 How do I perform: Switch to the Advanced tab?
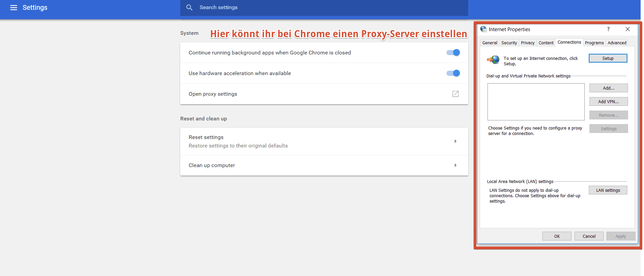617,43
